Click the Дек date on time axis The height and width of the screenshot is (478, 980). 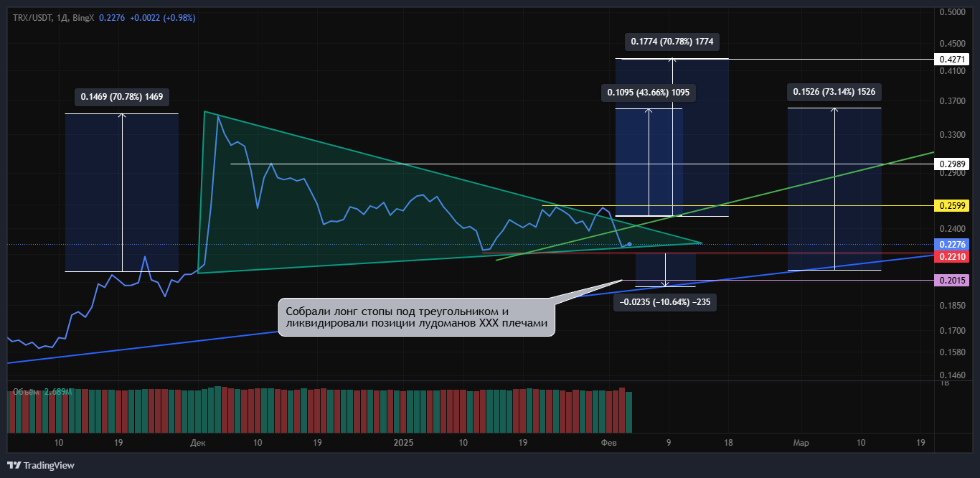click(x=198, y=443)
